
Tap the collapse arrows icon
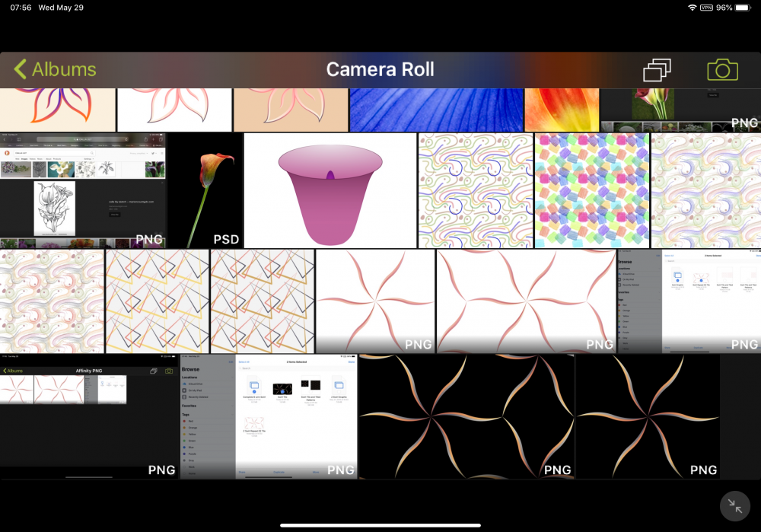click(734, 506)
